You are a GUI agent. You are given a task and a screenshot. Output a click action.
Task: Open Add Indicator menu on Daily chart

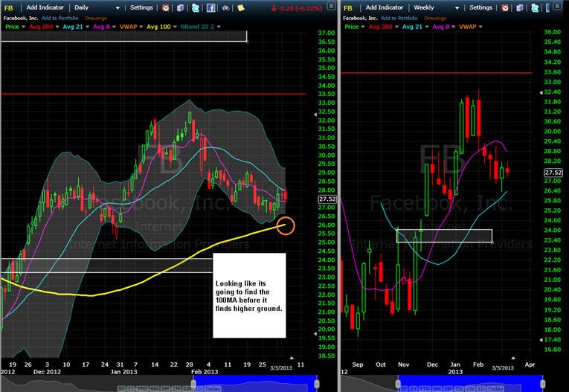(x=45, y=7)
